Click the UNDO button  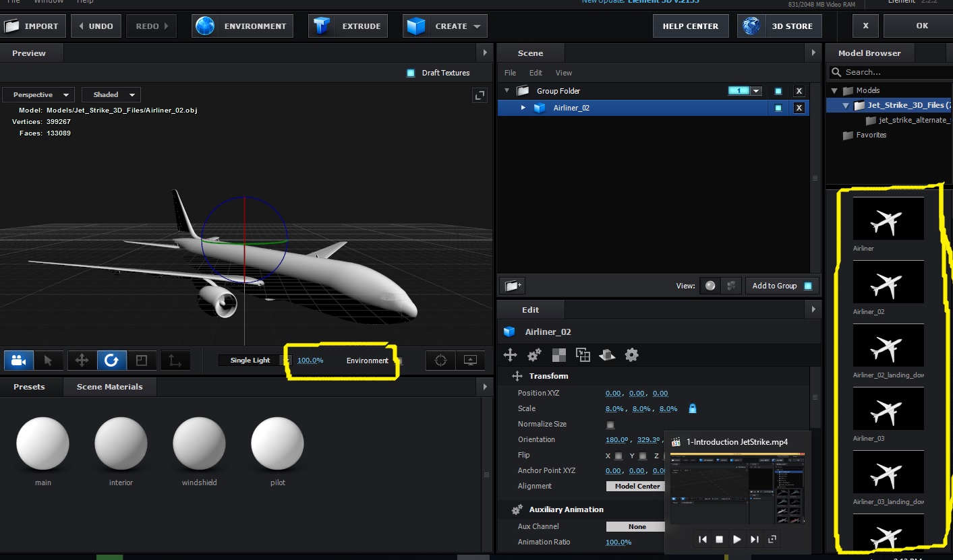[x=96, y=26]
